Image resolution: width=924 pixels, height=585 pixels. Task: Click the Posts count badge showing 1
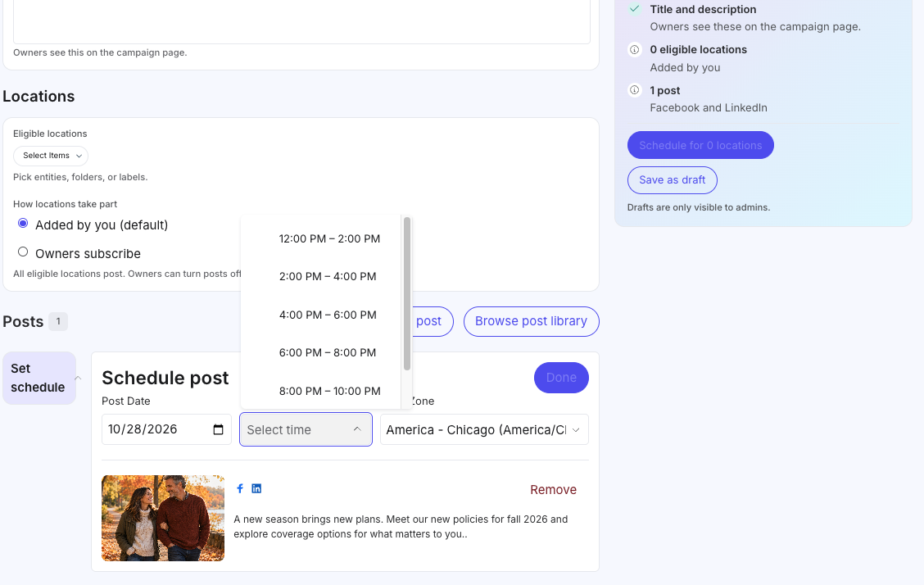[58, 322]
